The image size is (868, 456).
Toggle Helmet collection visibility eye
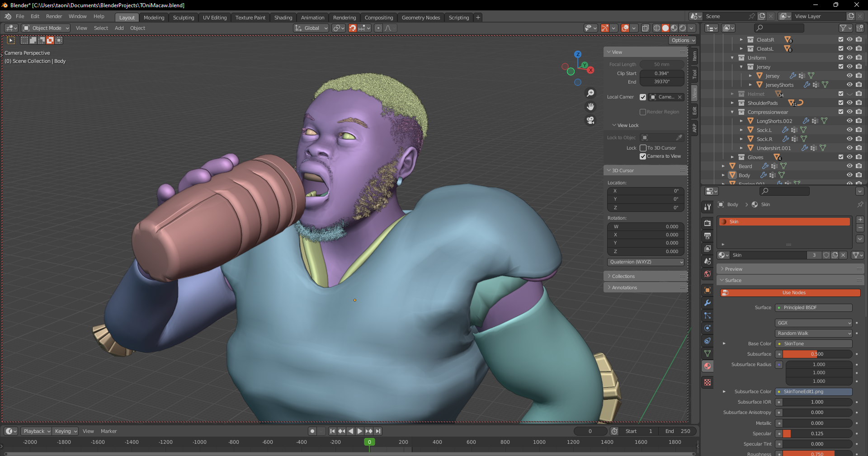tap(849, 94)
